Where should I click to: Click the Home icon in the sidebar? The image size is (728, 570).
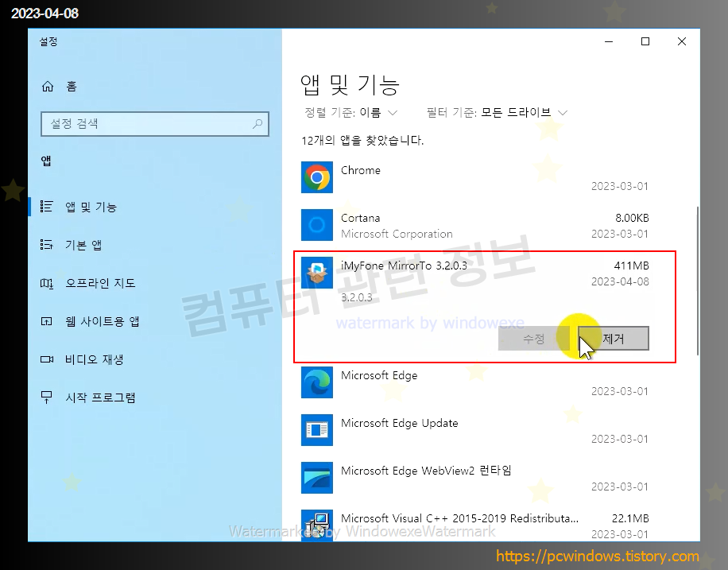click(48, 87)
